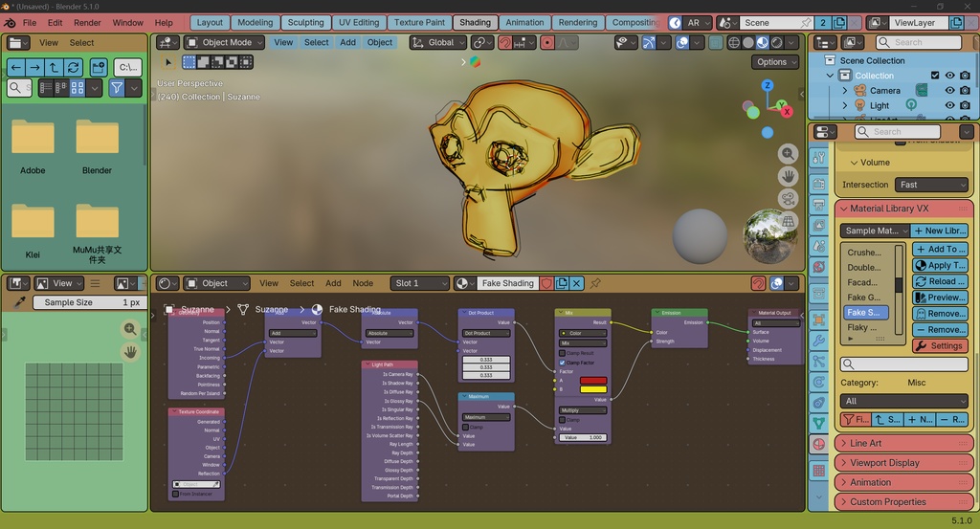Image resolution: width=980 pixels, height=529 pixels.
Task: Open the File menu
Action: point(30,23)
